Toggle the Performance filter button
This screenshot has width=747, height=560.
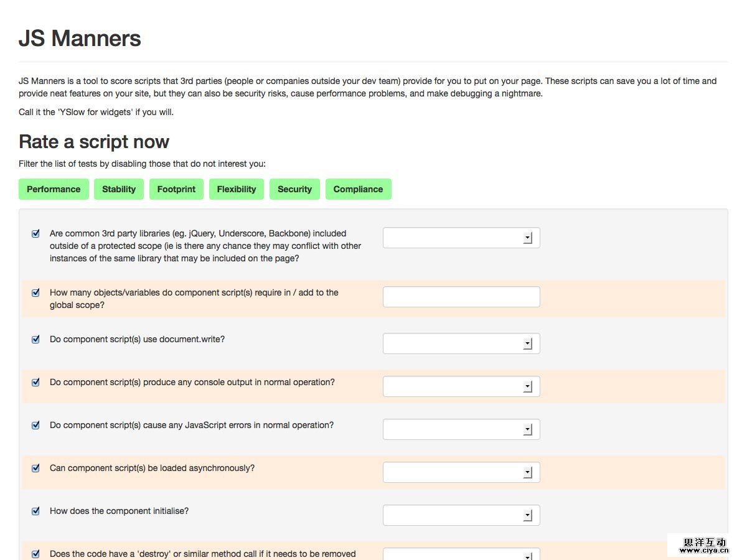54,189
